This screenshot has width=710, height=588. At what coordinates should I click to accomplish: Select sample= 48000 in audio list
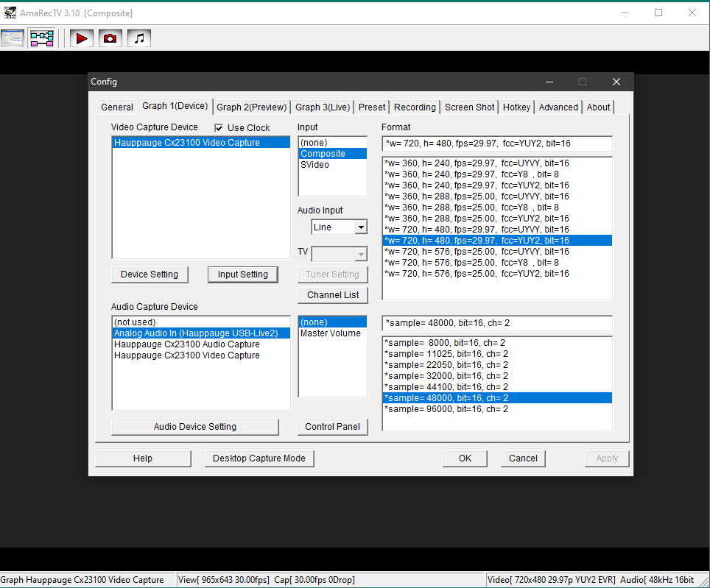497,398
